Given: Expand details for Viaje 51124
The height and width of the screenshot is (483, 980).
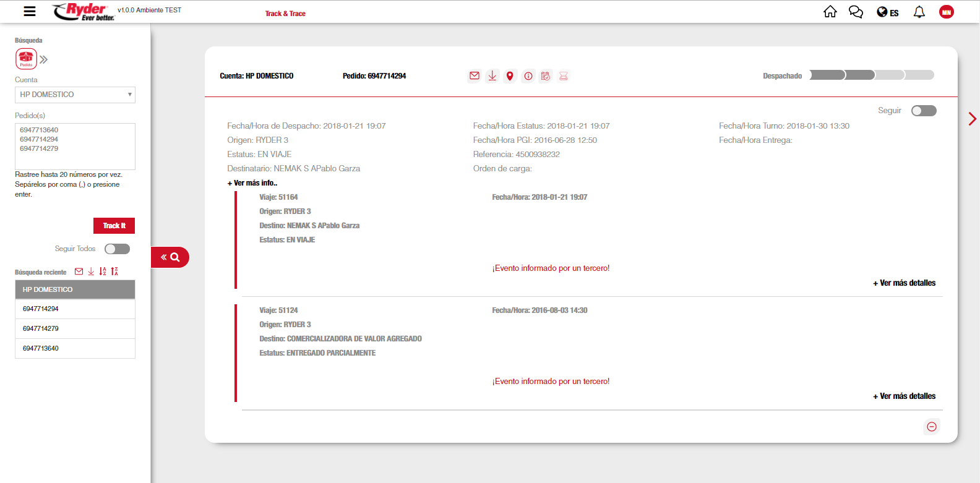Looking at the screenshot, I should [904, 396].
